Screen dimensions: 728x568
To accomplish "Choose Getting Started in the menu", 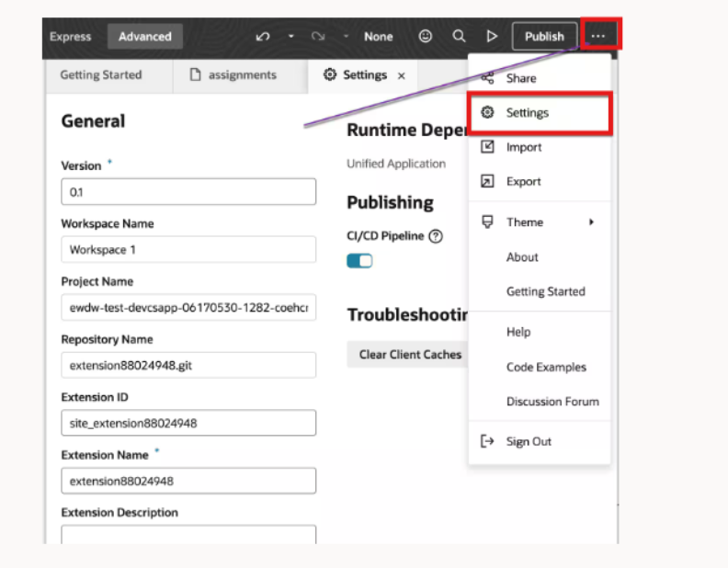I will (540, 291).
